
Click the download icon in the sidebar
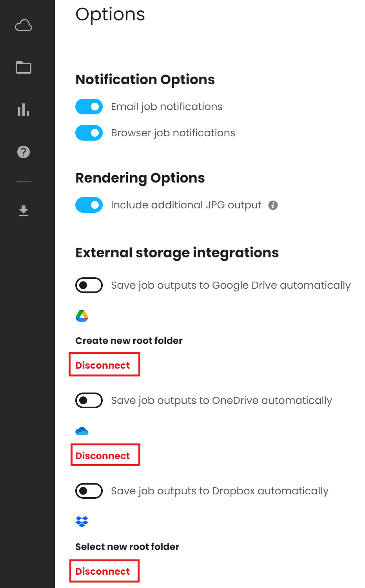point(24,211)
